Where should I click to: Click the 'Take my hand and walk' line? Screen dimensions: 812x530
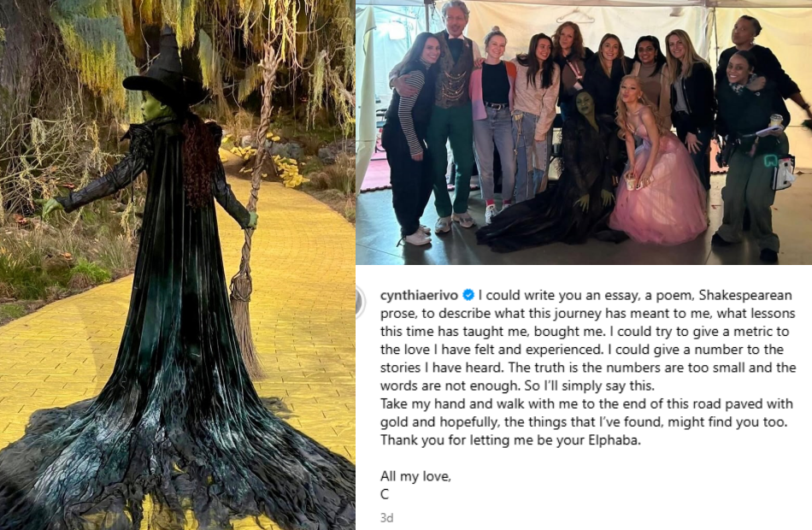pos(586,403)
